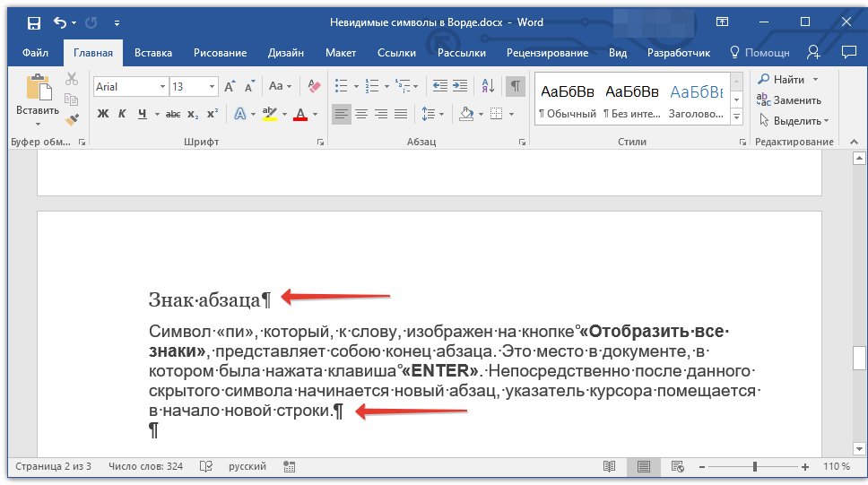Center-align the paragraph text
The width and height of the screenshot is (868, 485).
[361, 114]
